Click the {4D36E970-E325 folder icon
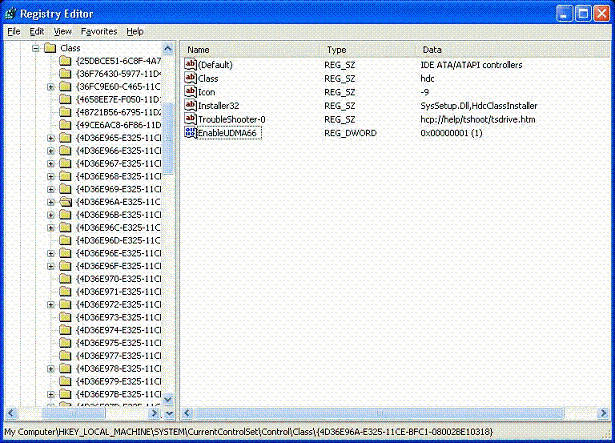615x443 pixels. [65, 279]
